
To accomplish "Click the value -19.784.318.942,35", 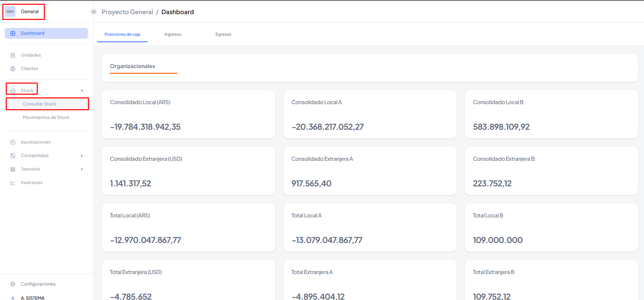I will 145,127.
